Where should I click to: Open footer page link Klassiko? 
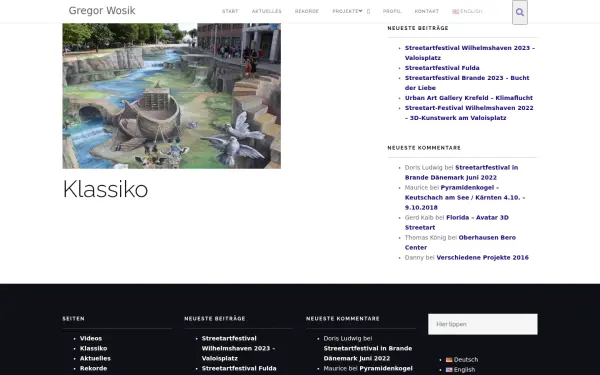click(93, 348)
